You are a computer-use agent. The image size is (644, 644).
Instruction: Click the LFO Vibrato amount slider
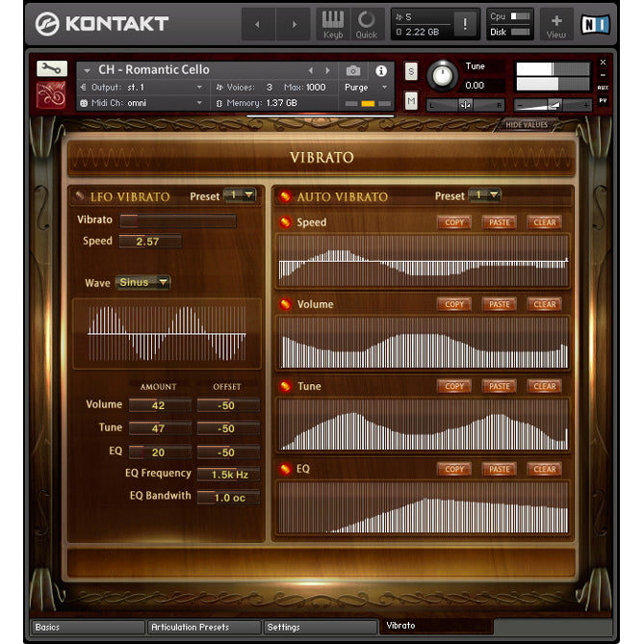pyautogui.click(x=177, y=220)
